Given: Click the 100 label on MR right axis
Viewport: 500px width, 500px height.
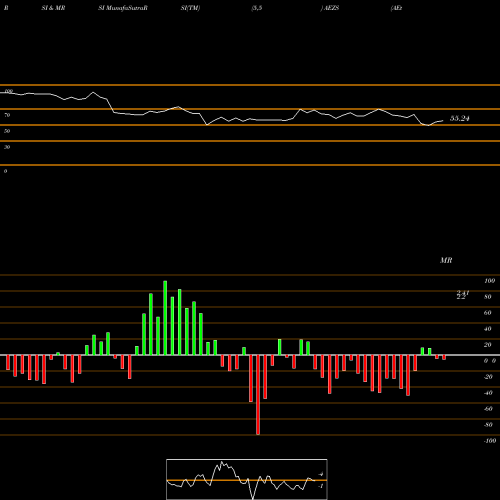Looking at the screenshot, I should (490, 281).
